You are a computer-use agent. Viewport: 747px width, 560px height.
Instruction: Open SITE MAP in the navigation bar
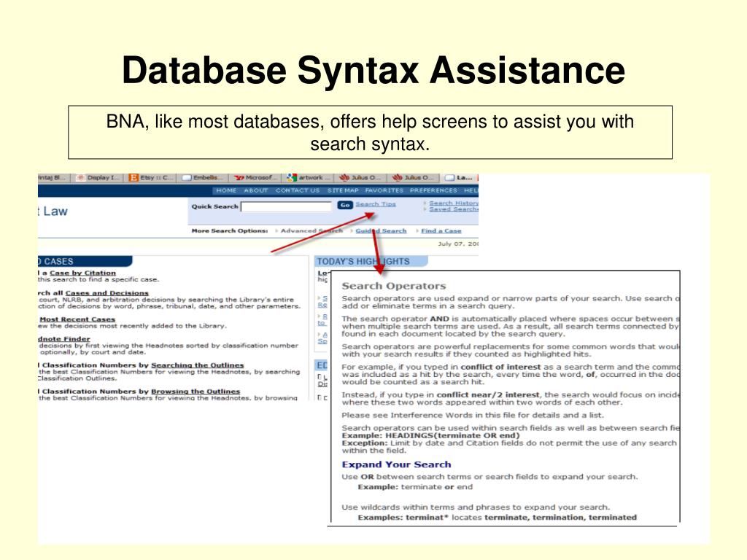tap(343, 190)
